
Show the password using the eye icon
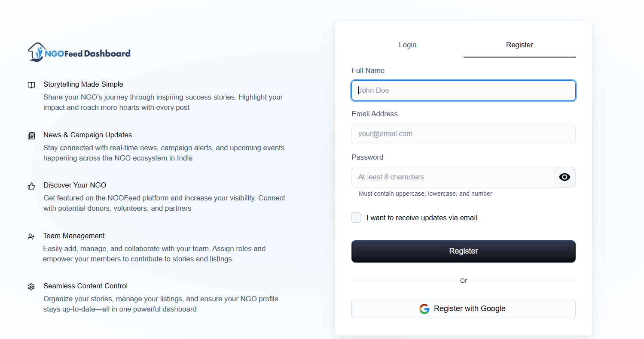coord(565,177)
